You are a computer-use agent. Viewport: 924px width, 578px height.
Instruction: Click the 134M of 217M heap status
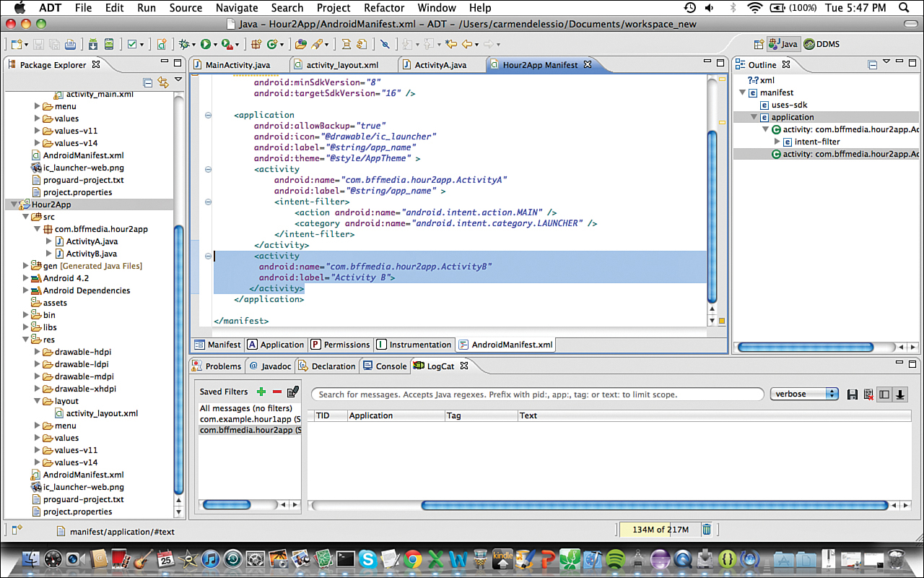[660, 530]
